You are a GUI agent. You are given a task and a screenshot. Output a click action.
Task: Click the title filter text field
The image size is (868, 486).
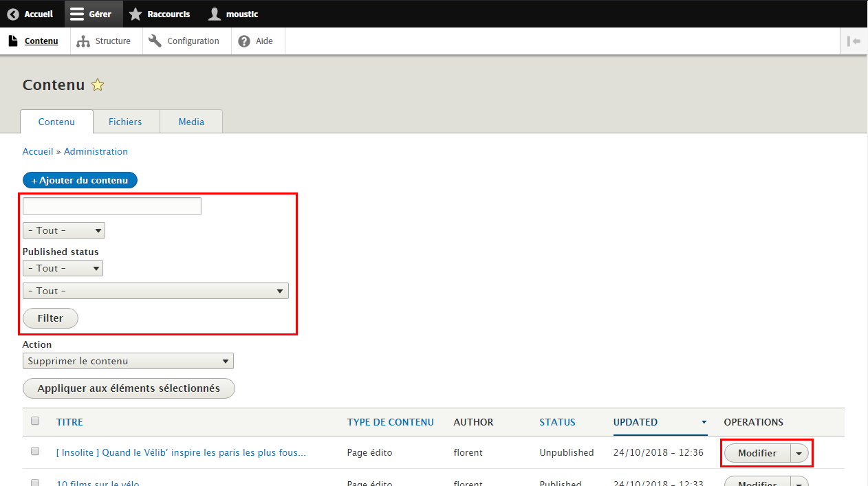click(112, 206)
